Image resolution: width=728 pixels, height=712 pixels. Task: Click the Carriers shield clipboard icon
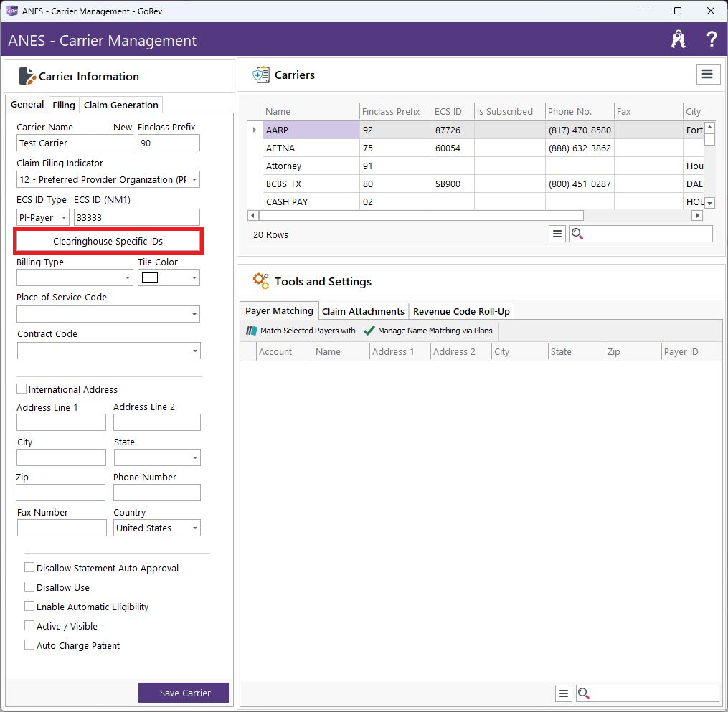[x=261, y=75]
